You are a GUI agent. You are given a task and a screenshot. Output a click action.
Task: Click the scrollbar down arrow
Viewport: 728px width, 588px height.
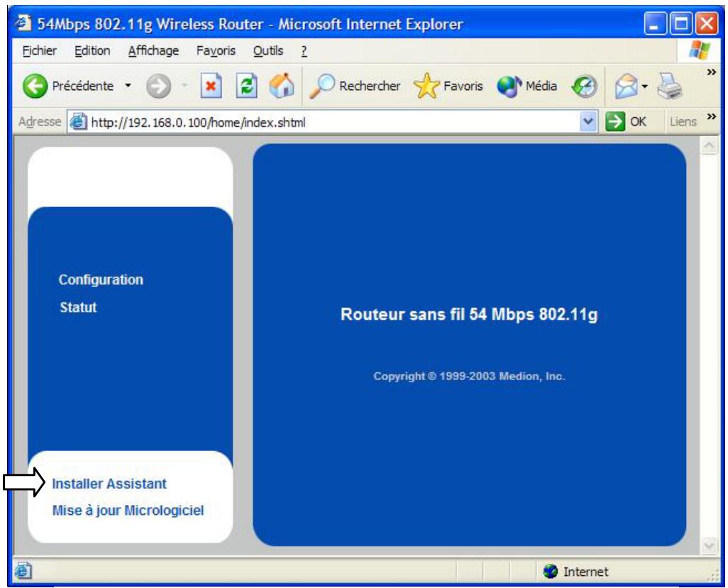coord(709,546)
